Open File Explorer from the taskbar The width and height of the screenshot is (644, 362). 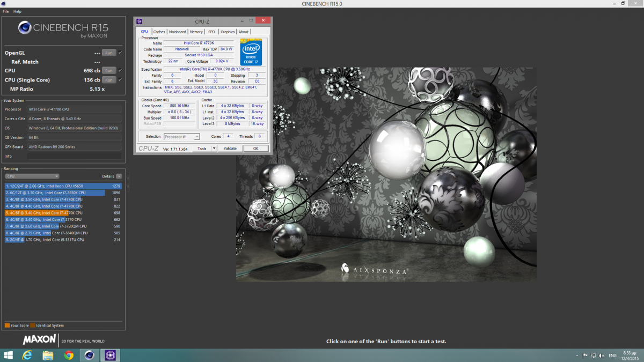[x=48, y=356]
